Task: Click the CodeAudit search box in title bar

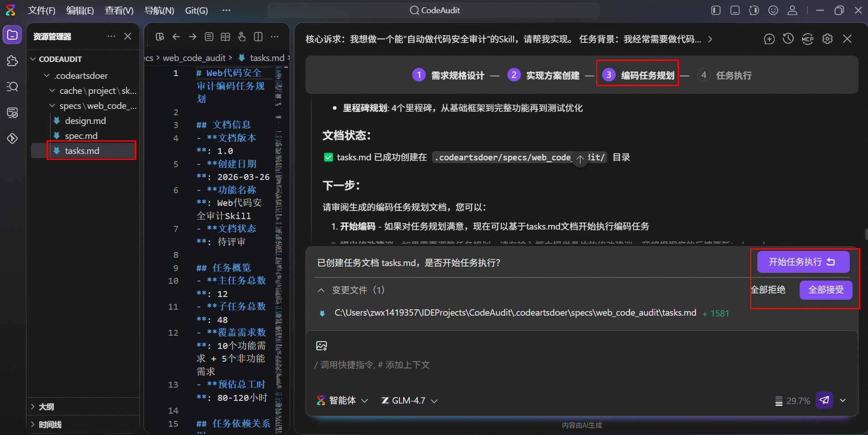Action: [x=434, y=10]
